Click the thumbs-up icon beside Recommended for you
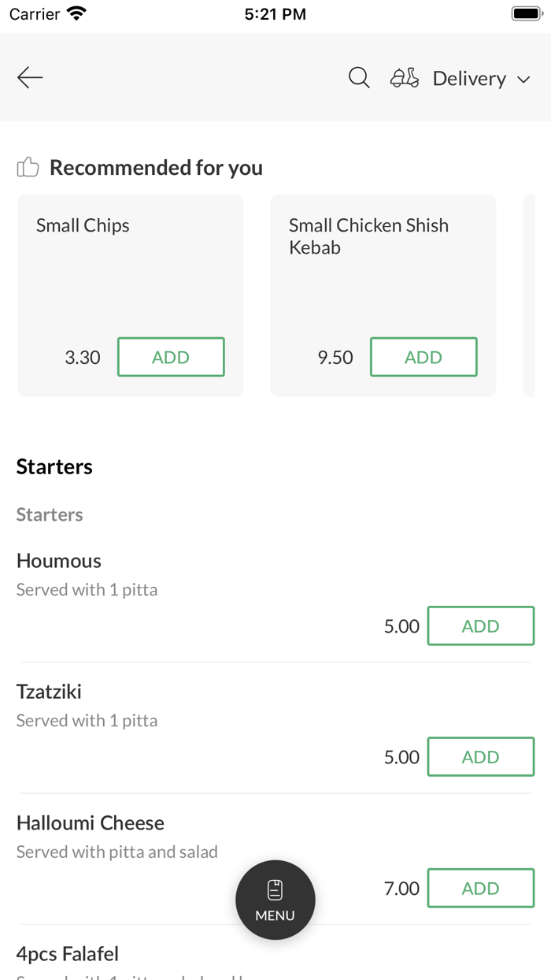The image size is (551, 980). point(28,166)
